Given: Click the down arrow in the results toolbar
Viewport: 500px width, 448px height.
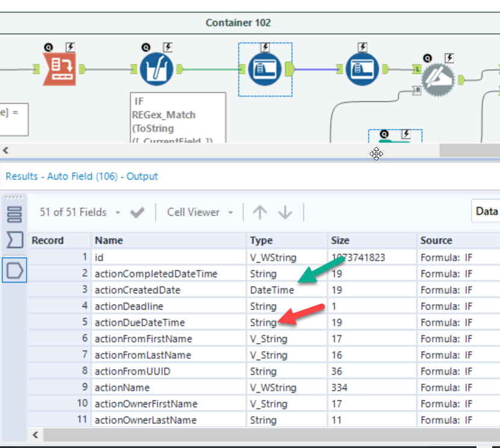Looking at the screenshot, I should tap(283, 212).
